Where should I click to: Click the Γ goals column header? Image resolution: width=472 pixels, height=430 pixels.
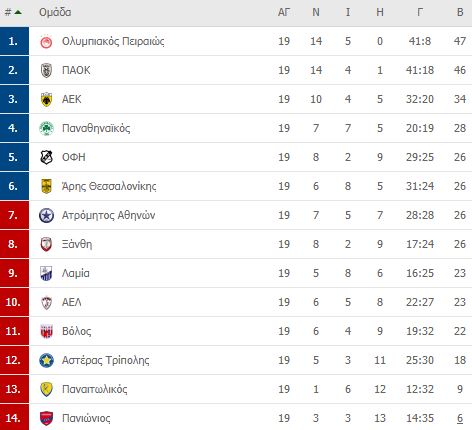(420, 12)
